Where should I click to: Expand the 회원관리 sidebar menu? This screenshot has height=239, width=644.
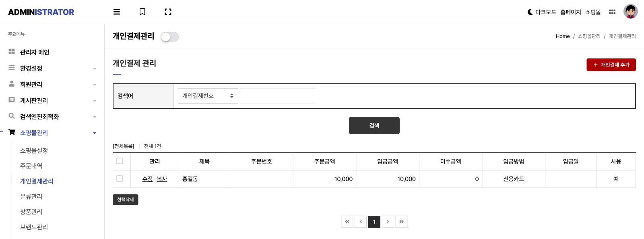click(52, 84)
